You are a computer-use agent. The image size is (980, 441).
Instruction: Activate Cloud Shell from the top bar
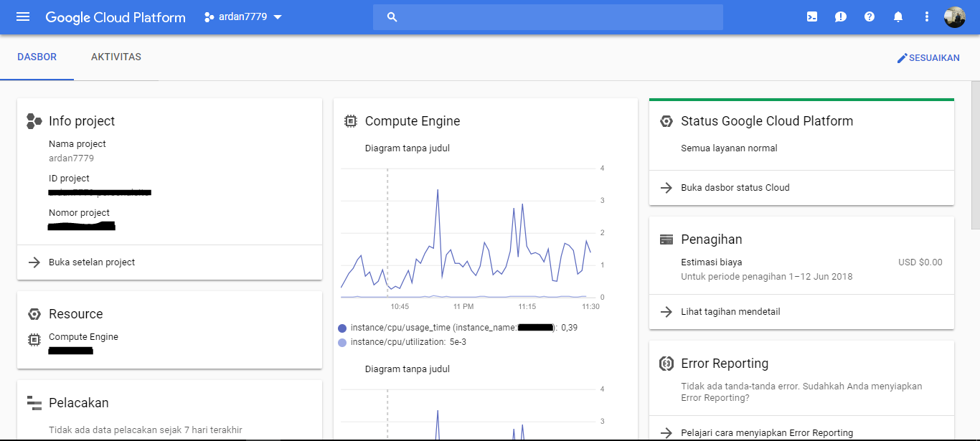click(x=811, y=16)
